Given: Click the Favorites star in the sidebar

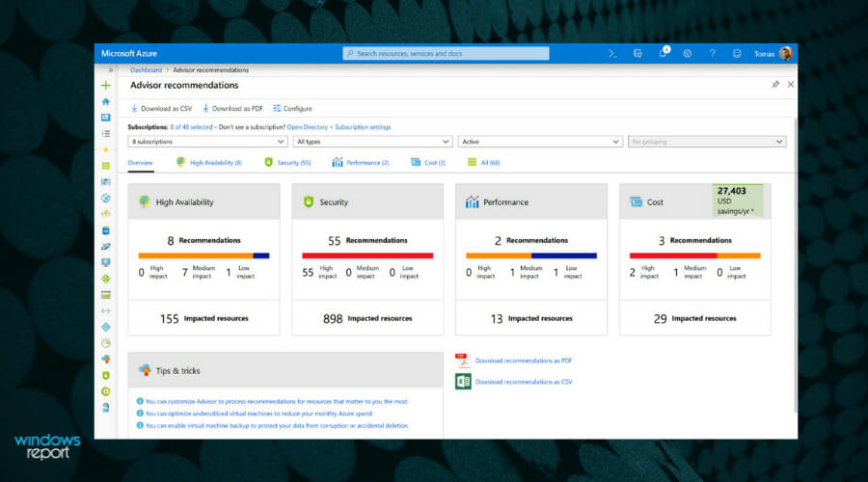Looking at the screenshot, I should [x=106, y=149].
